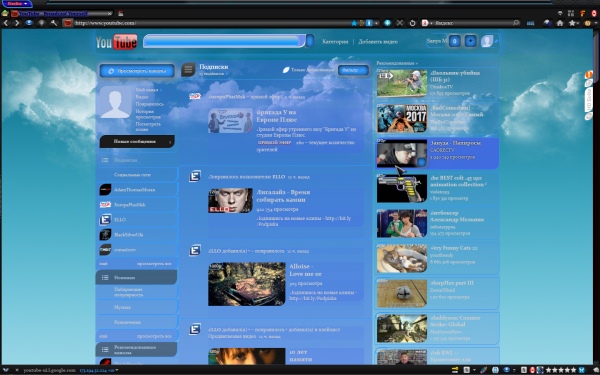The height and width of the screenshot is (375, 600).
Task: Select Социальные сети in sidebar
Action: coord(137,175)
